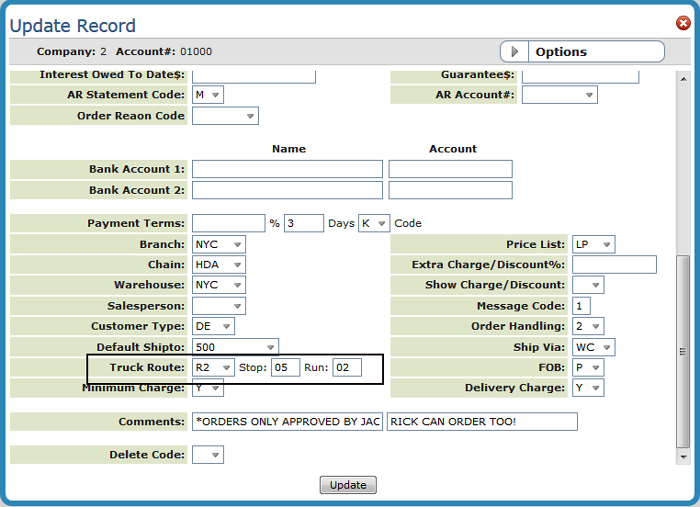Open the AR Statement Code dropdown
The height and width of the screenshot is (507, 700).
pyautogui.click(x=208, y=95)
